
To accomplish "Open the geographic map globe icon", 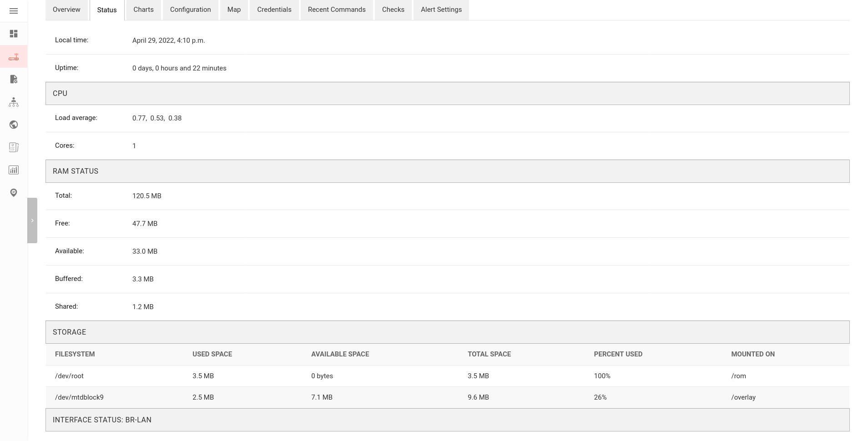I will 14,125.
